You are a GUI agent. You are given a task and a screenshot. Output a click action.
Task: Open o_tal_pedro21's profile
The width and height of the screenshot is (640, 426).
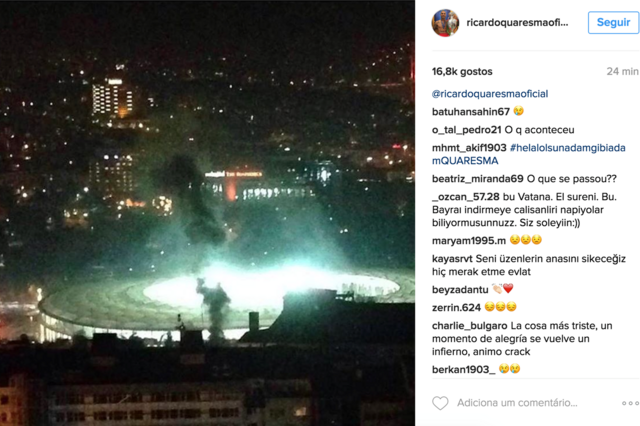(467, 130)
